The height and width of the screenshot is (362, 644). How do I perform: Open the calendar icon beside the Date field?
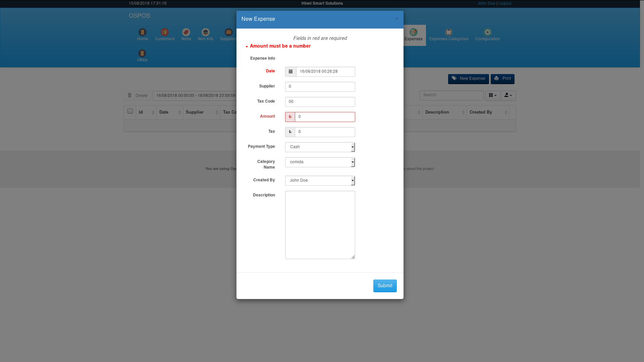(x=290, y=71)
